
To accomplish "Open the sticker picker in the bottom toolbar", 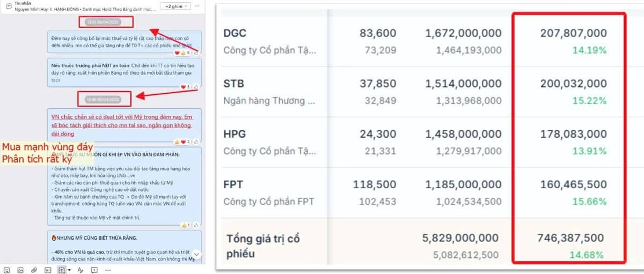I will [x=7, y=270].
